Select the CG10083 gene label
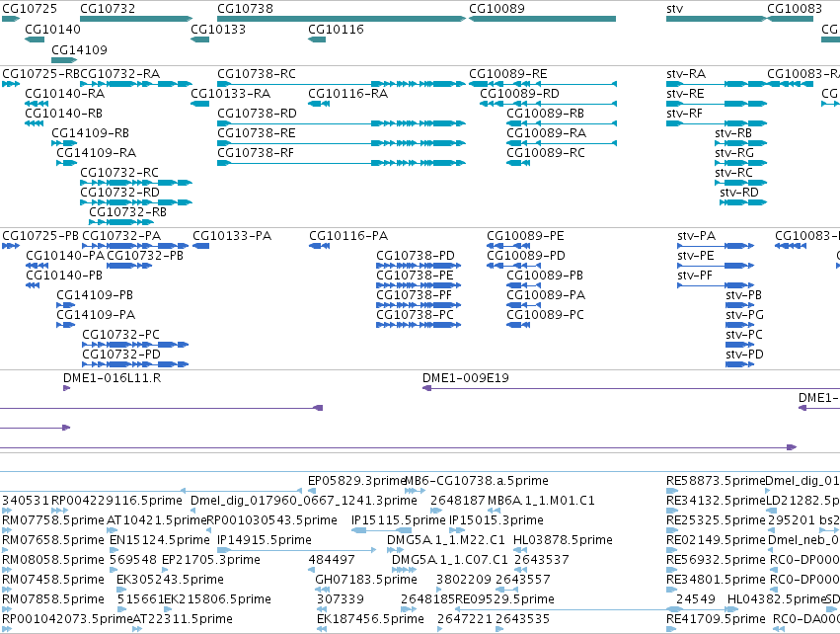840x634 pixels. (795, 9)
